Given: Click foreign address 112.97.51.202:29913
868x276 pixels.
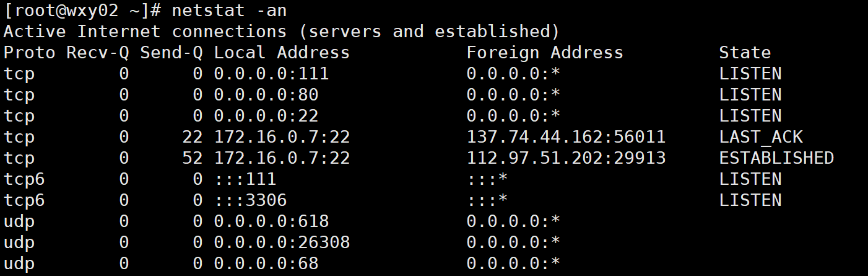Looking at the screenshot, I should pyautogui.click(x=566, y=158).
